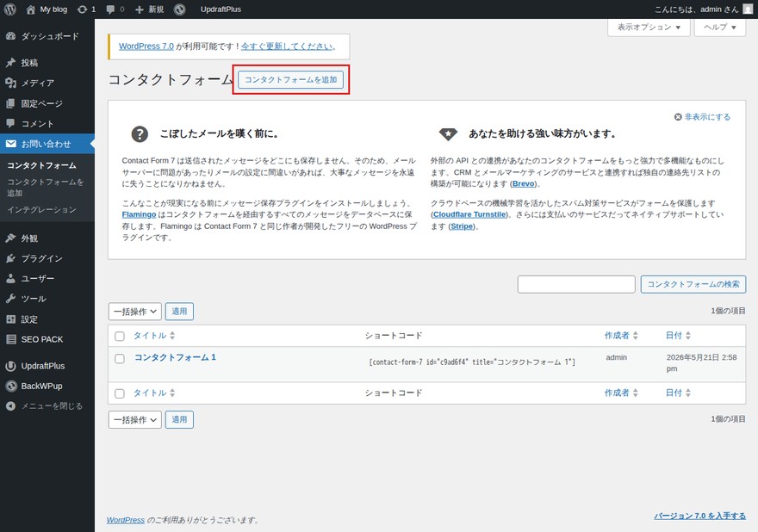
Task: Sort by タイトル in table footer
Action: point(154,393)
